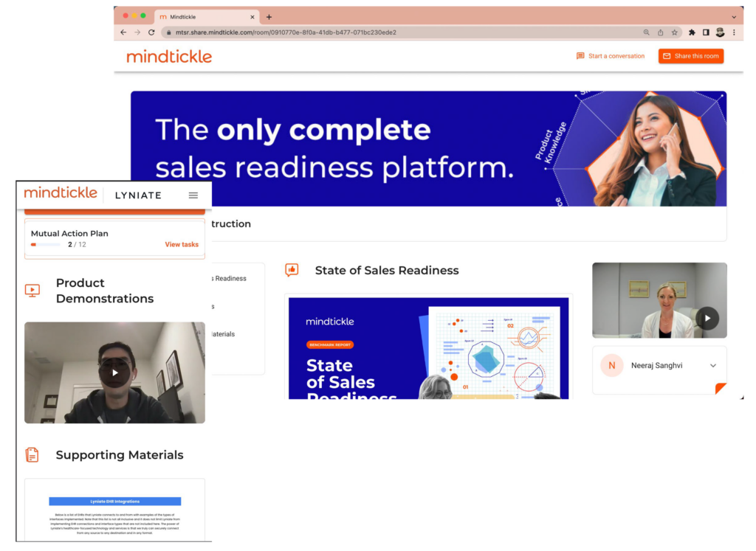This screenshot has height=551, width=756.
Task: Bookmark this page with the star icon
Action: click(675, 32)
